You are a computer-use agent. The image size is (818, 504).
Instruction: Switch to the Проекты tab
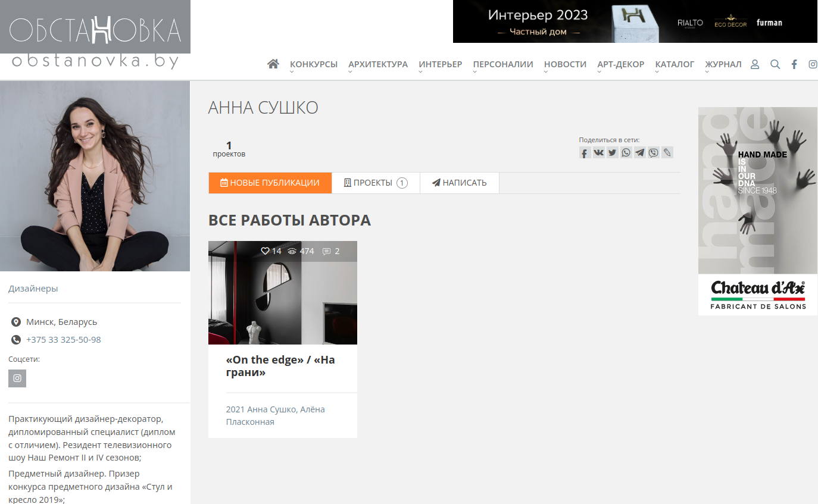point(375,183)
